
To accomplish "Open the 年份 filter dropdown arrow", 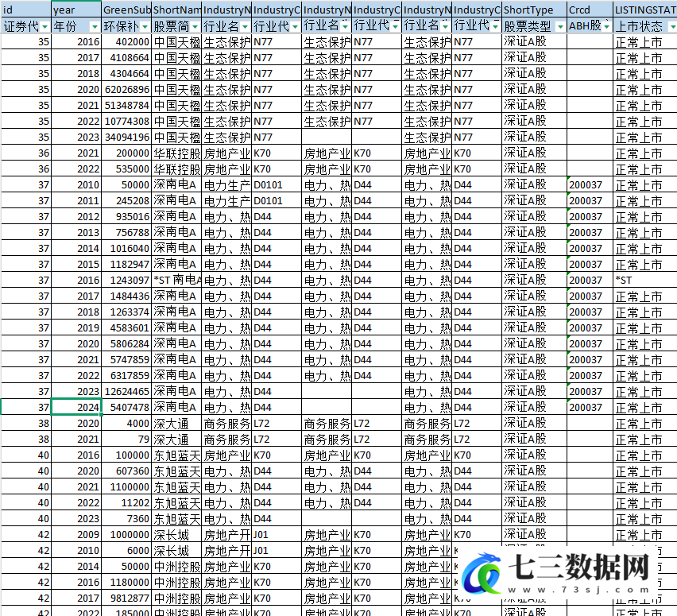I will coord(95,27).
